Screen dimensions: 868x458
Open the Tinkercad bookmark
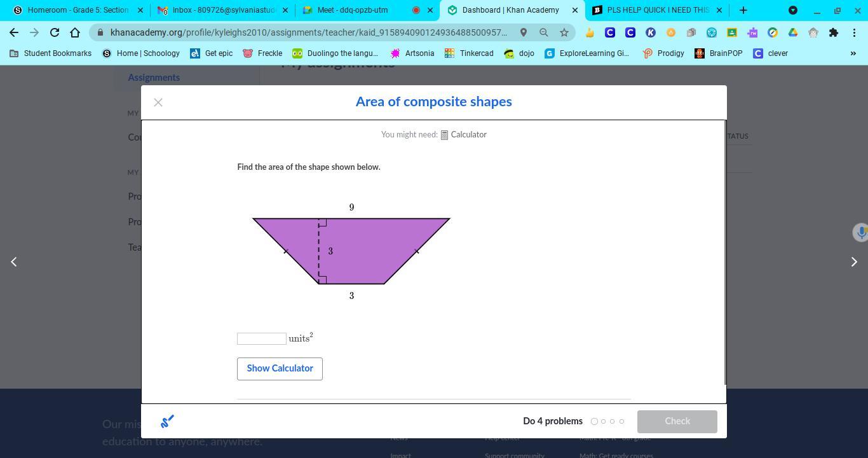[x=469, y=53]
